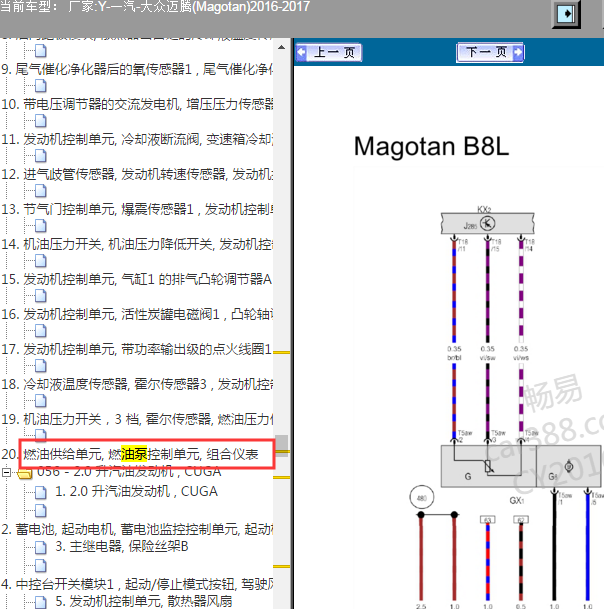Select item 19. 机油压力开关, 3 档, 霍尔传感器
The image size is (604, 609).
[137, 419]
